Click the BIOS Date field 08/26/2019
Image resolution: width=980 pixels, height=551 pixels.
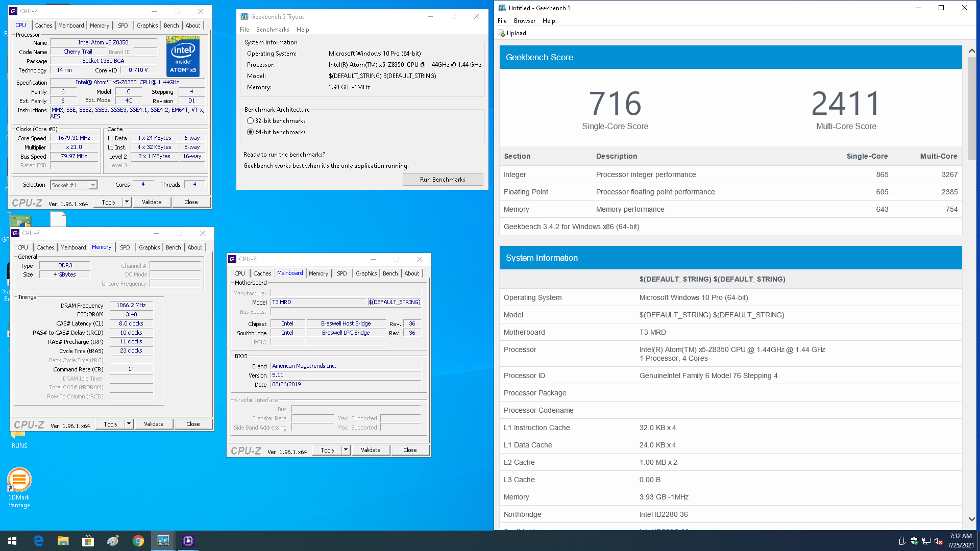click(346, 385)
